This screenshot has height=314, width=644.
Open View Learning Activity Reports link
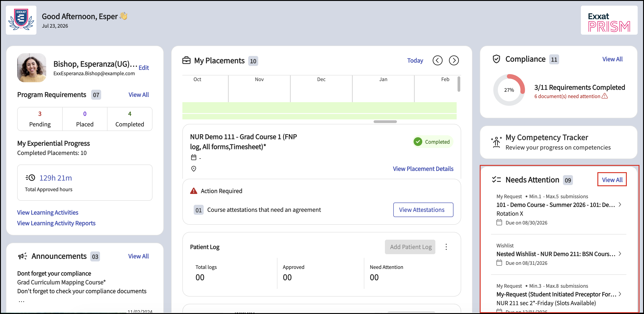pos(56,223)
